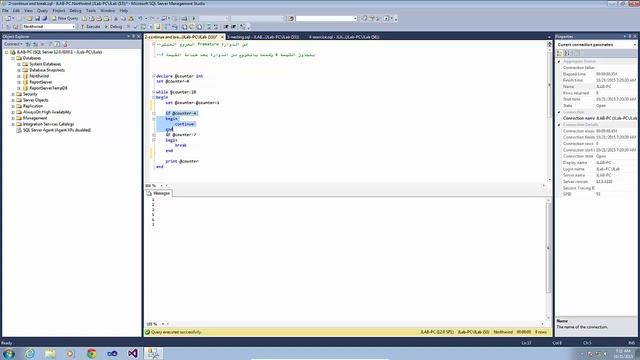Viewport: 640px width, 360px height.
Task: Expand the Security folder
Action: tap(13, 94)
